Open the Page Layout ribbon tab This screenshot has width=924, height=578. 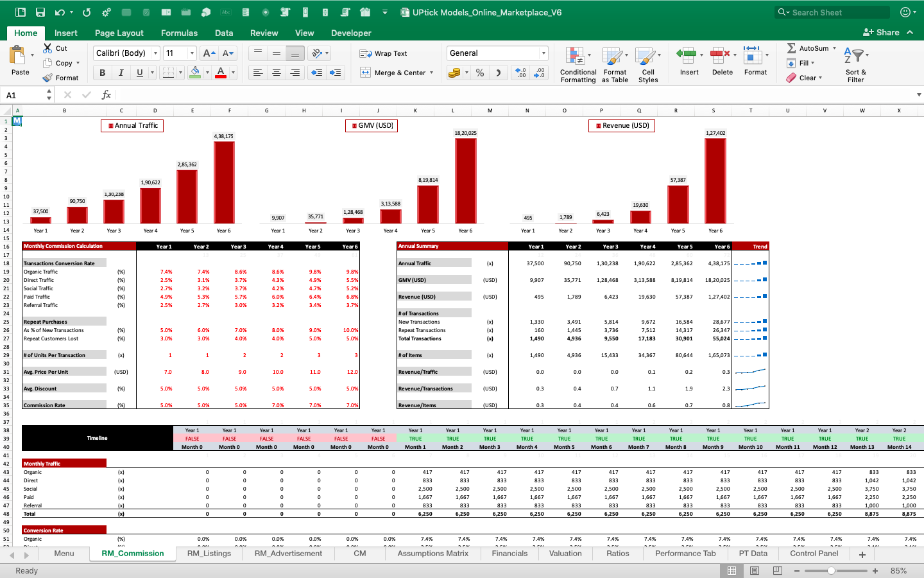(119, 33)
